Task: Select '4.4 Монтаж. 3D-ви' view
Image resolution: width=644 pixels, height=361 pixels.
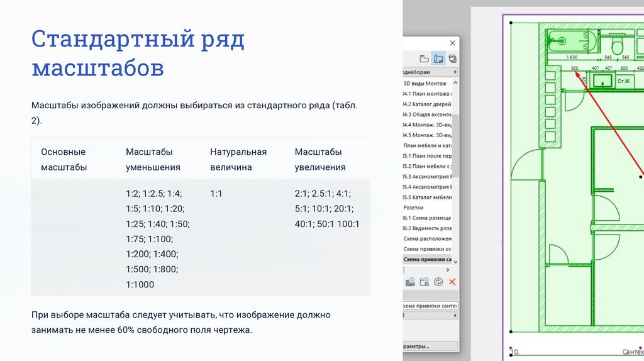Action: click(427, 125)
